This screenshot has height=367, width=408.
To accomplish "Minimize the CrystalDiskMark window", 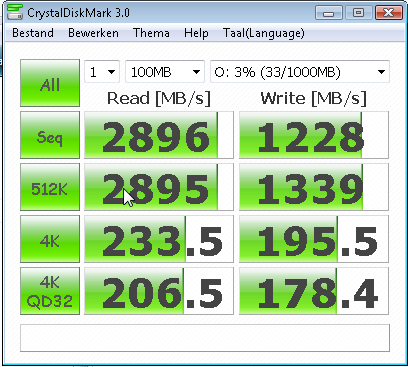I will tap(329, 13).
